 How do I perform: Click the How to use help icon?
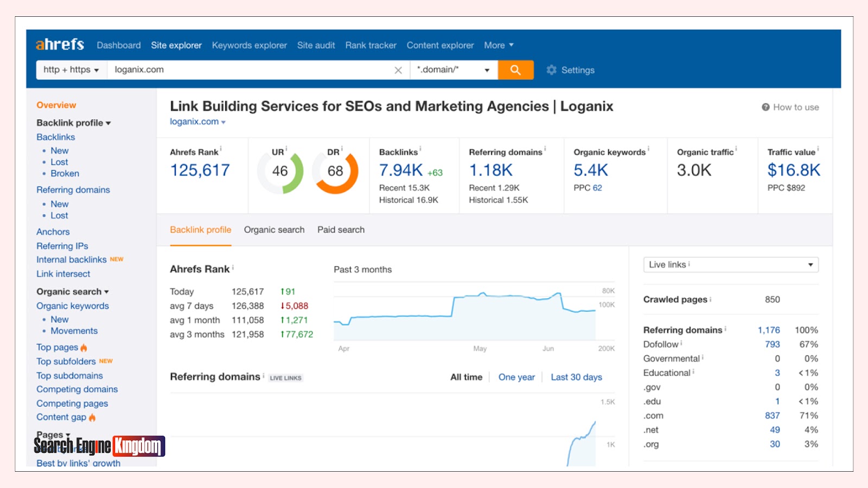click(x=765, y=107)
